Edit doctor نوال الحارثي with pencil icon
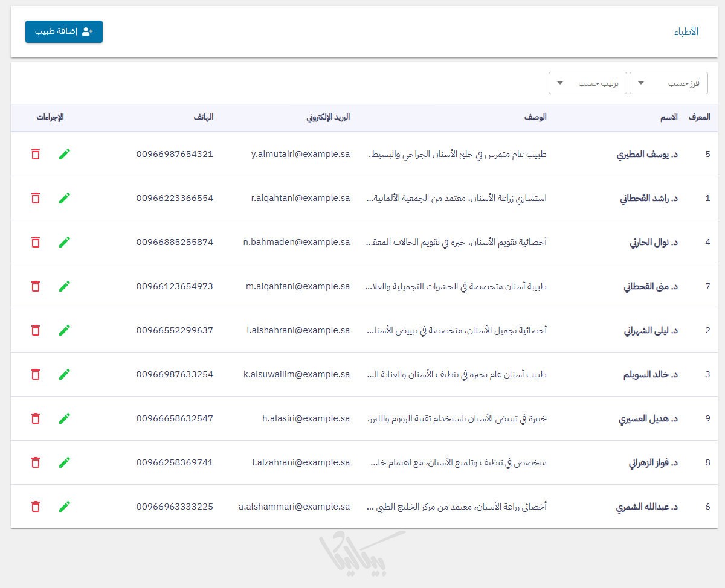The image size is (725, 588). (65, 242)
